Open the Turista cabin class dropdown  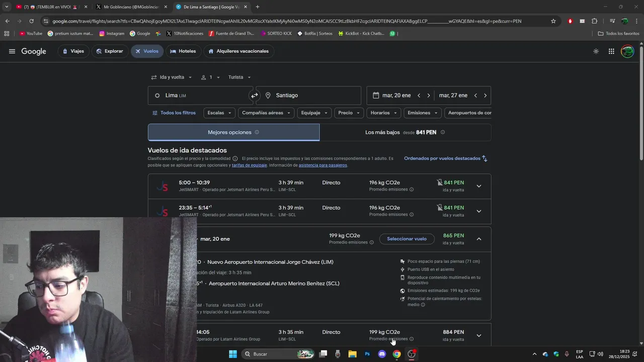(239, 77)
